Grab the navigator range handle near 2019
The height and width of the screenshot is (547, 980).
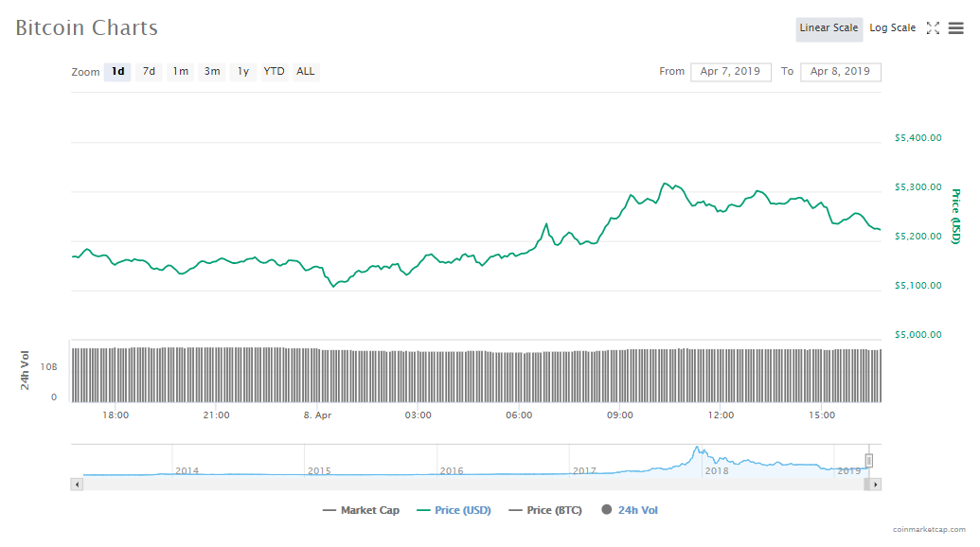pyautogui.click(x=868, y=461)
